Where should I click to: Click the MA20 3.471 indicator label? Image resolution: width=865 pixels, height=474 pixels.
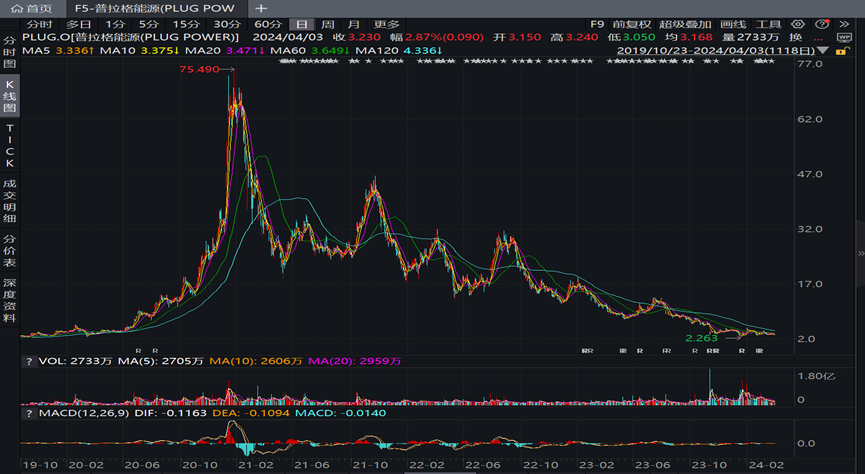[225, 50]
